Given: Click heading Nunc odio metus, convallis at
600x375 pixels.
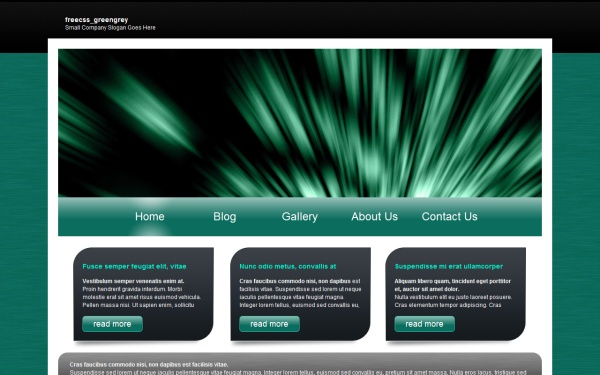Looking at the screenshot, I should pyautogui.click(x=288, y=266).
